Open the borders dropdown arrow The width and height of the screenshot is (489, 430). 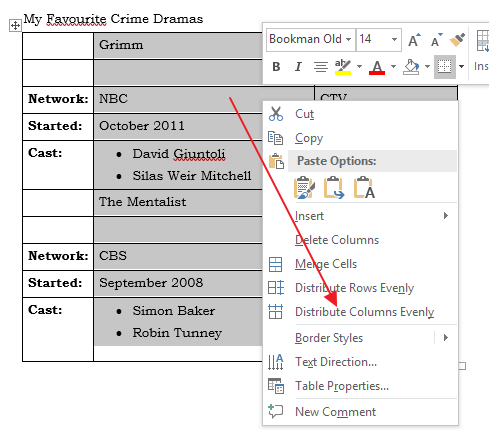[461, 67]
